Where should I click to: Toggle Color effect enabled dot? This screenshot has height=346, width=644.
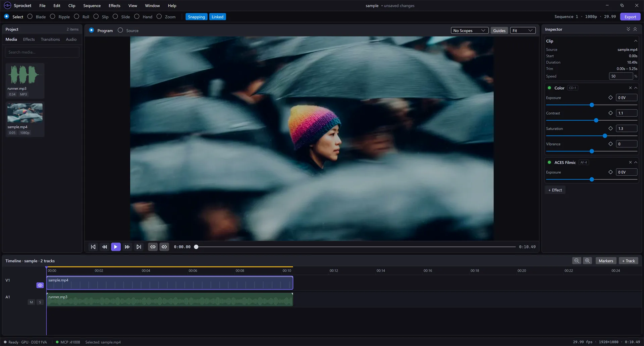click(x=549, y=88)
